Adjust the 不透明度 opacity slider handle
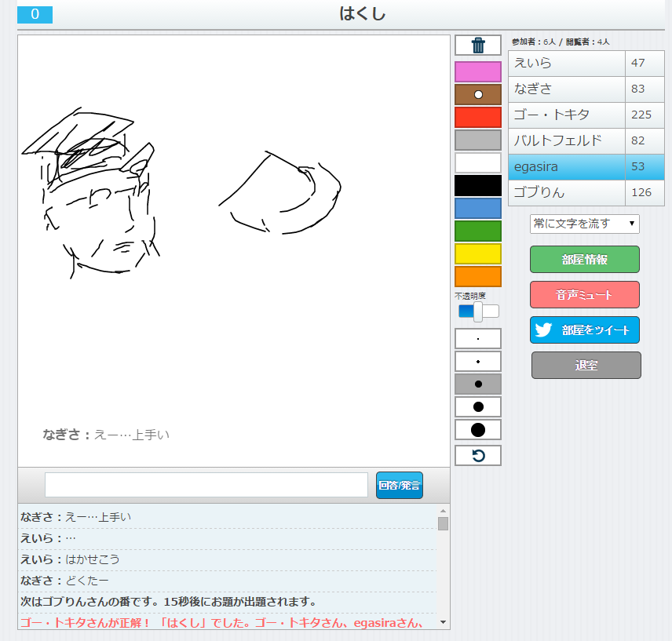Screen dimensions: 672x641 coord(478,311)
